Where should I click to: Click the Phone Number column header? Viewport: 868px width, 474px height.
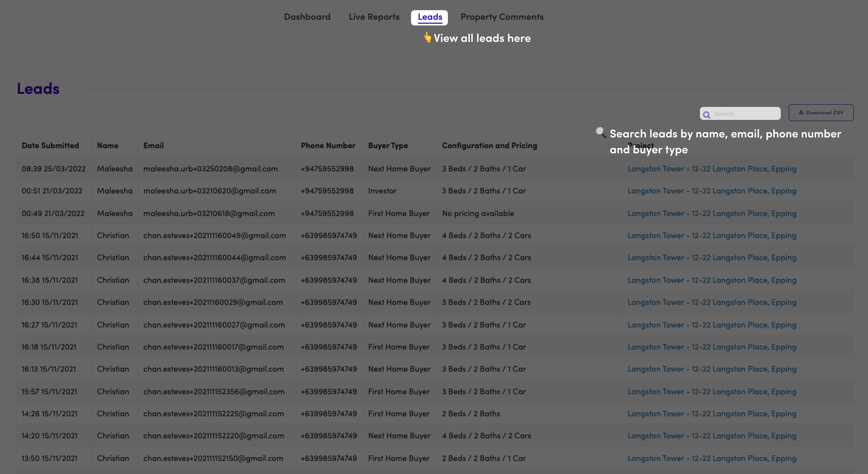click(328, 145)
